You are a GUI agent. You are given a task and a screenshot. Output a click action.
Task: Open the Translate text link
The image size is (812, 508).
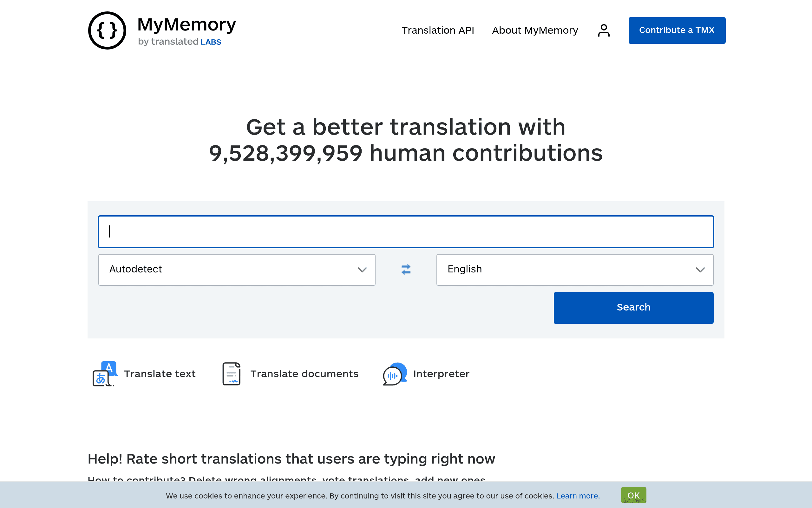point(160,374)
